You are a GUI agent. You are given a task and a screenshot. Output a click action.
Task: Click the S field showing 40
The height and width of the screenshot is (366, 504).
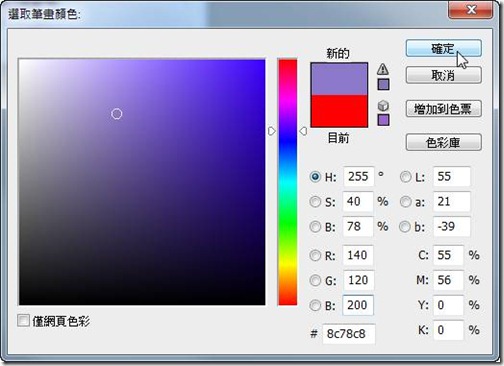[x=358, y=202]
